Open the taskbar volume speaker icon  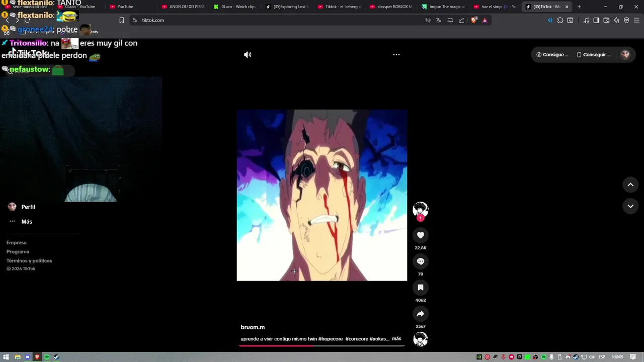click(592, 357)
